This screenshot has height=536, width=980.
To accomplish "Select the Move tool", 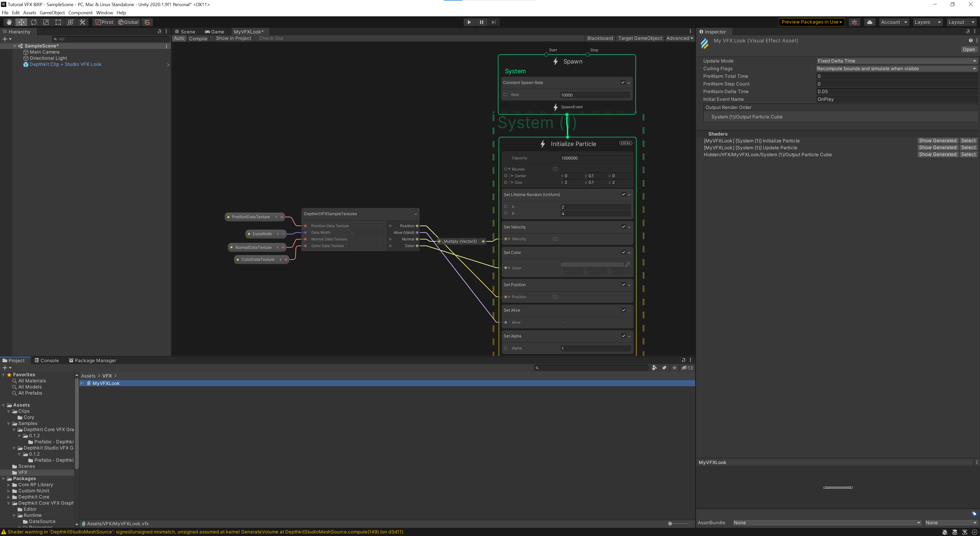I will coord(21,22).
